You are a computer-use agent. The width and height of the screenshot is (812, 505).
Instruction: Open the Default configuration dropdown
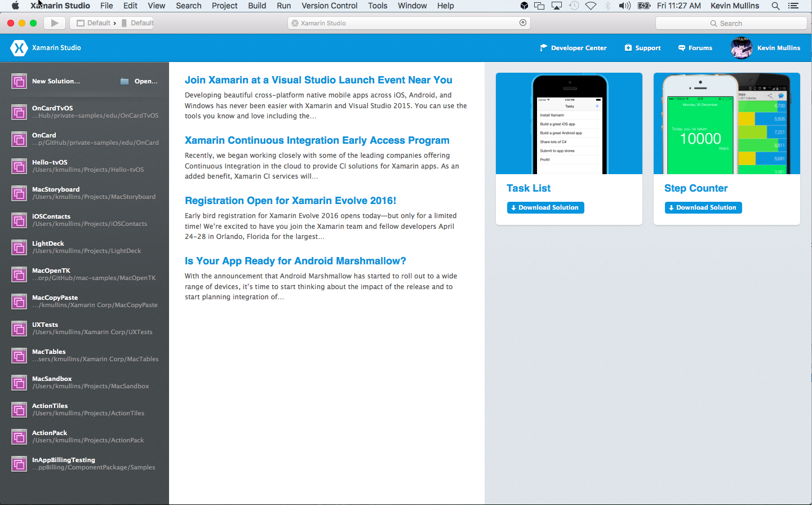coord(100,23)
